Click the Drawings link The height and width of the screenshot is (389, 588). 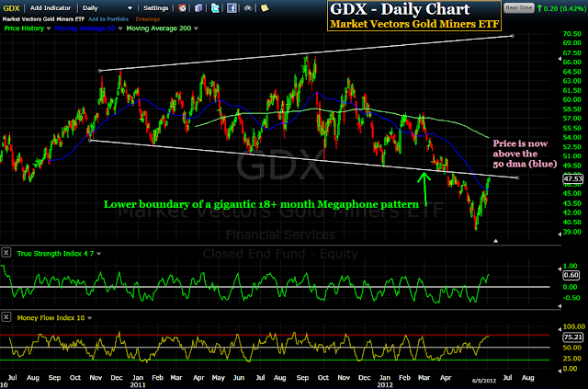[148, 18]
